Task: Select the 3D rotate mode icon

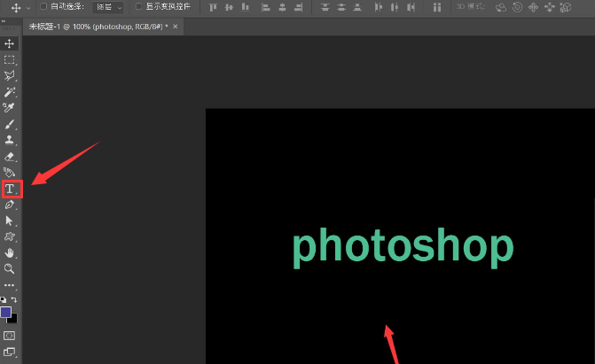Action: [501, 7]
